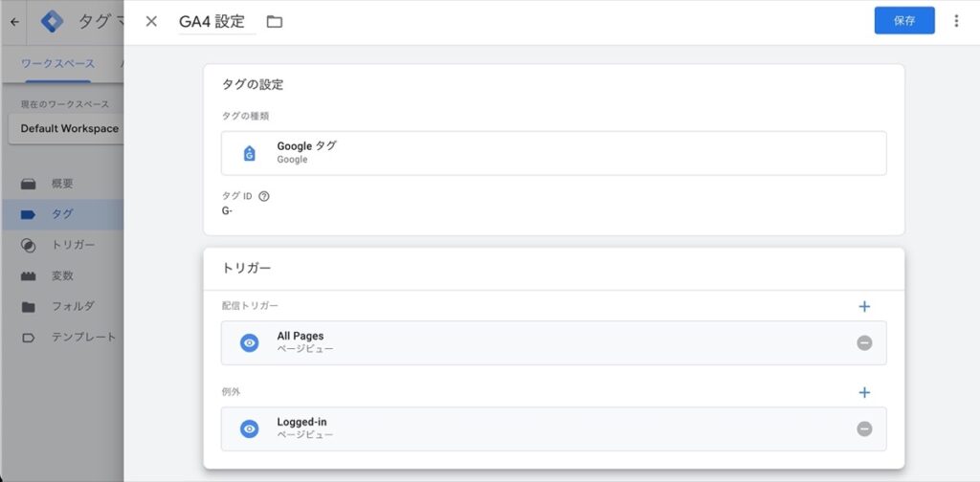Switch to the ワークスペース tab
This screenshot has width=980, height=482.
(57, 64)
